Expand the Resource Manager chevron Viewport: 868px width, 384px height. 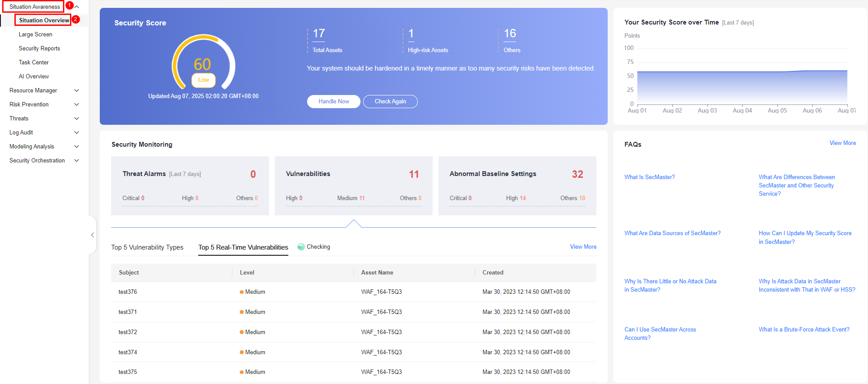77,90
